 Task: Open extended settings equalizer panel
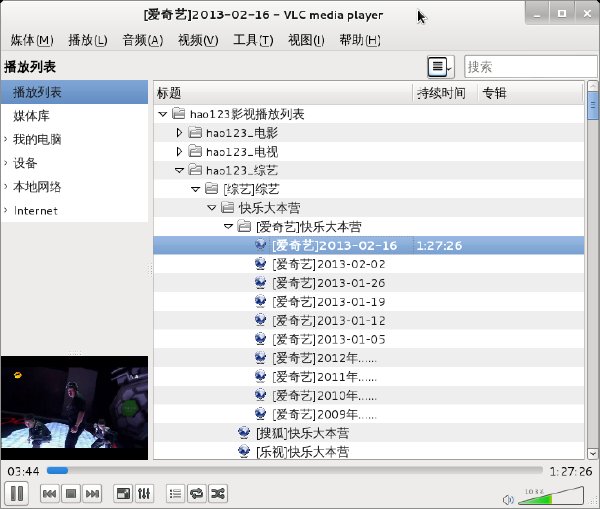pos(144,494)
